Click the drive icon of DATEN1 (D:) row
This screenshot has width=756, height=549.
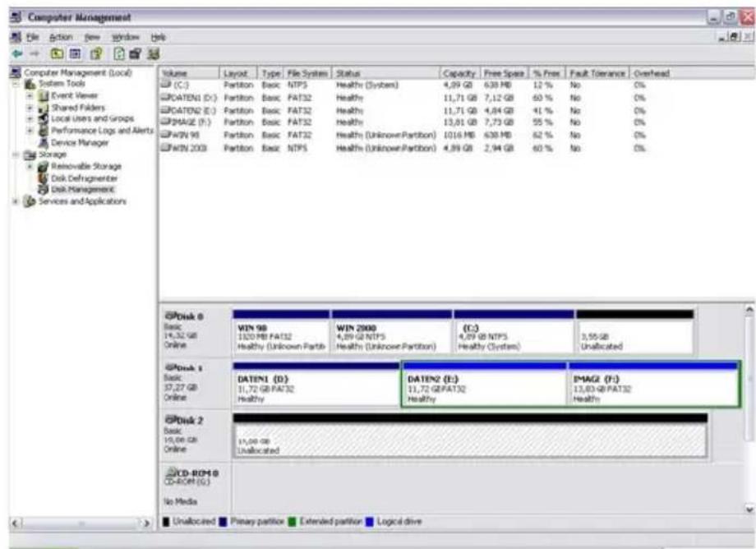[x=164, y=98]
